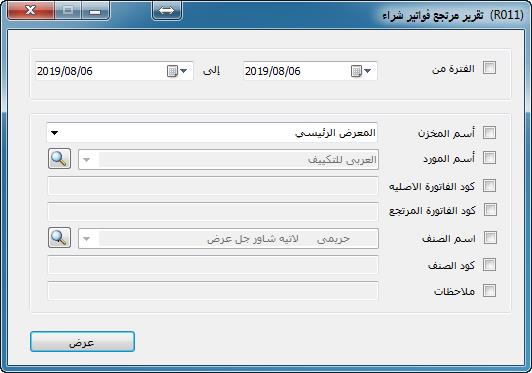
Task: Toggle the ملاحظات checkbox
Action: pyautogui.click(x=489, y=291)
